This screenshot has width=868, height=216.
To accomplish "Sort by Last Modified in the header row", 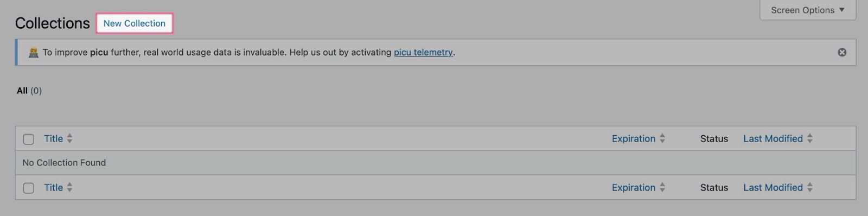I will 773,138.
